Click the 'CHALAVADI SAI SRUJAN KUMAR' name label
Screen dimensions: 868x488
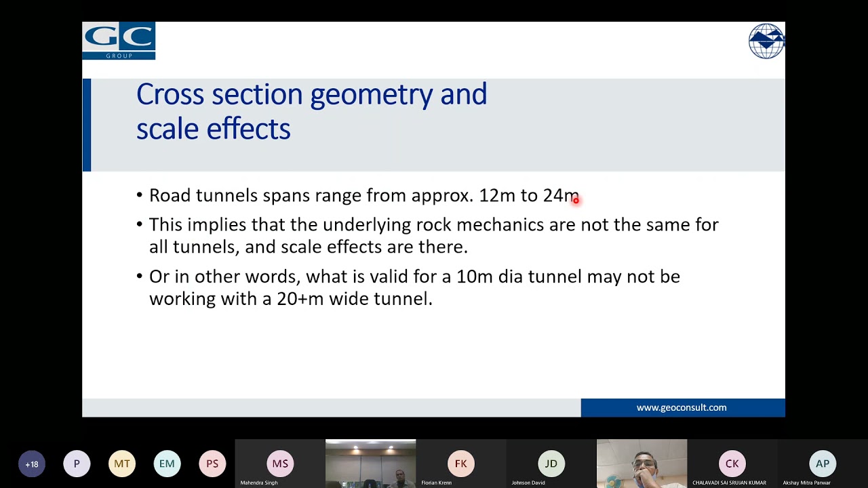(729, 483)
